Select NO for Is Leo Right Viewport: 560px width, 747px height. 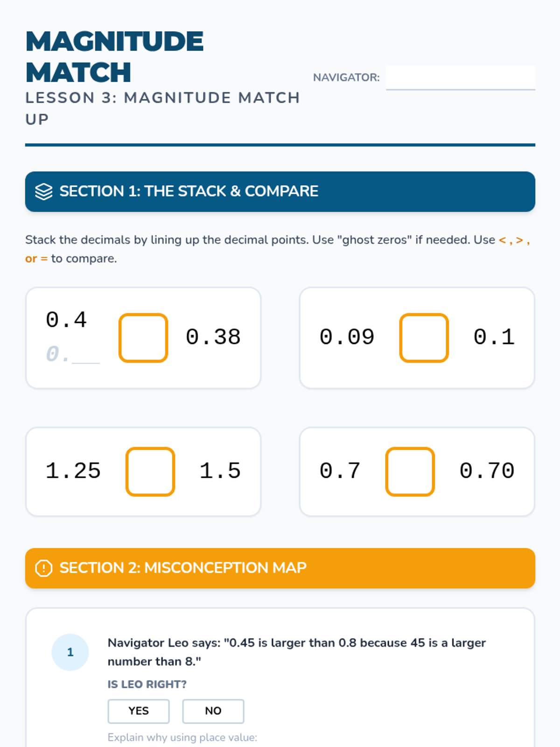pyautogui.click(x=213, y=711)
